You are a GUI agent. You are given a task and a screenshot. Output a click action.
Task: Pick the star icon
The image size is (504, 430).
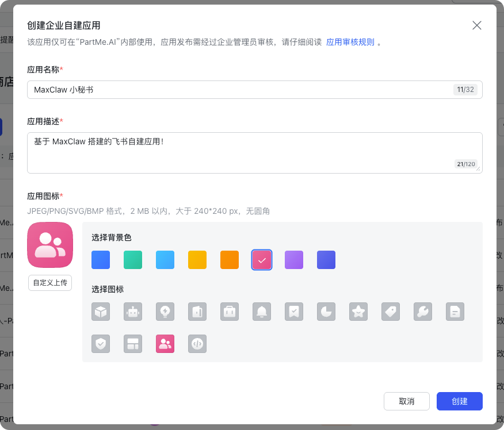[x=358, y=312]
